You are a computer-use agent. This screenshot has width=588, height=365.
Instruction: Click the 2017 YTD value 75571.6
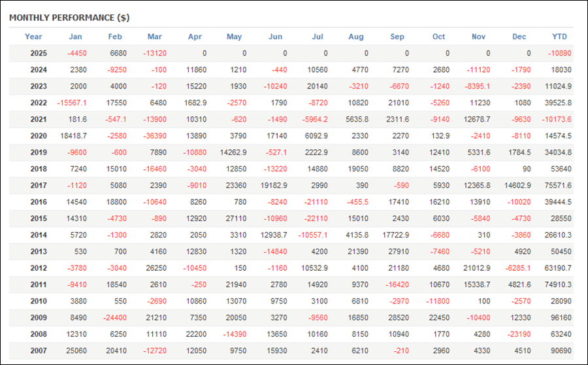[558, 186]
